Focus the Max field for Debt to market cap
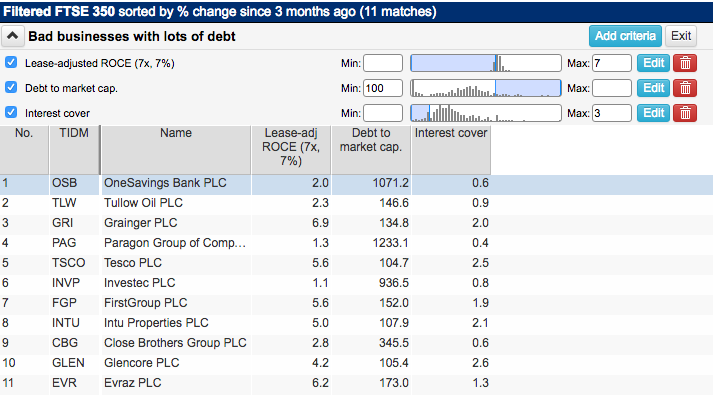Screen dimensions: 713x396 (x=612, y=88)
